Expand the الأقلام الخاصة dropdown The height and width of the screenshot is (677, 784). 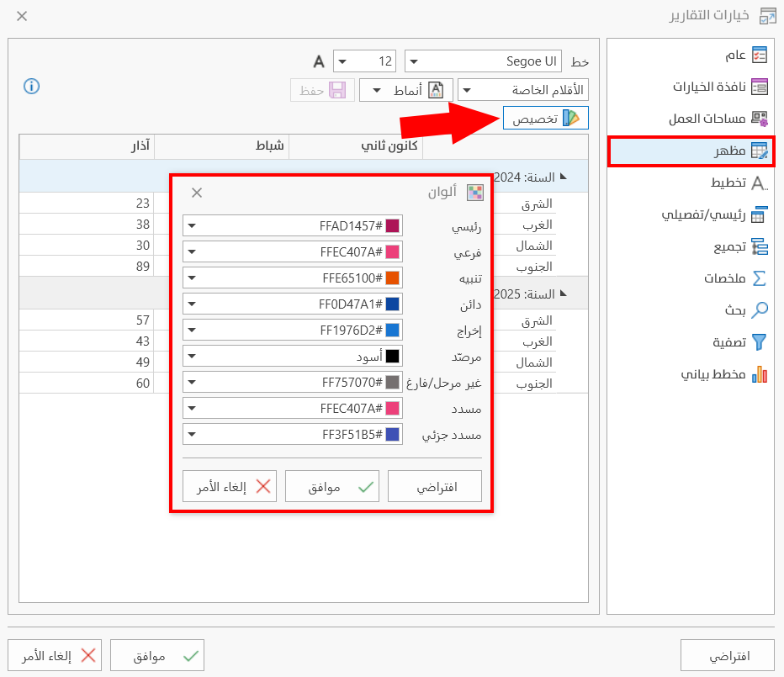coord(522,90)
